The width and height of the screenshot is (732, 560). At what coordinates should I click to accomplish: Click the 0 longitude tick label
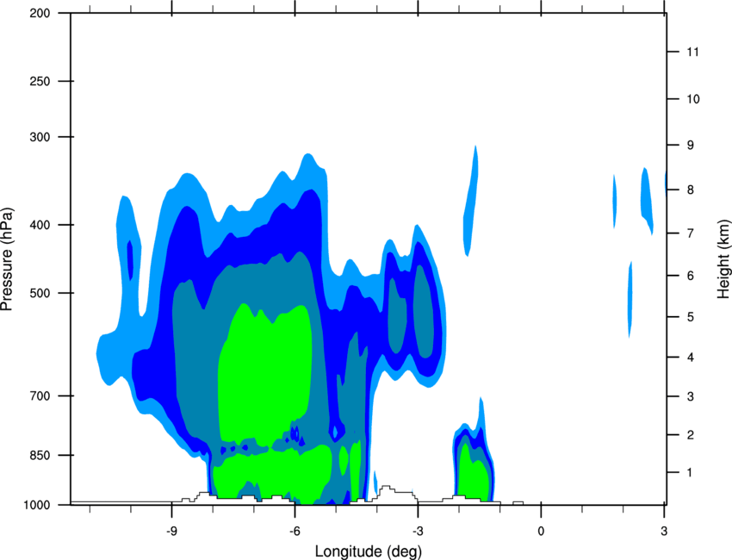[541, 532]
